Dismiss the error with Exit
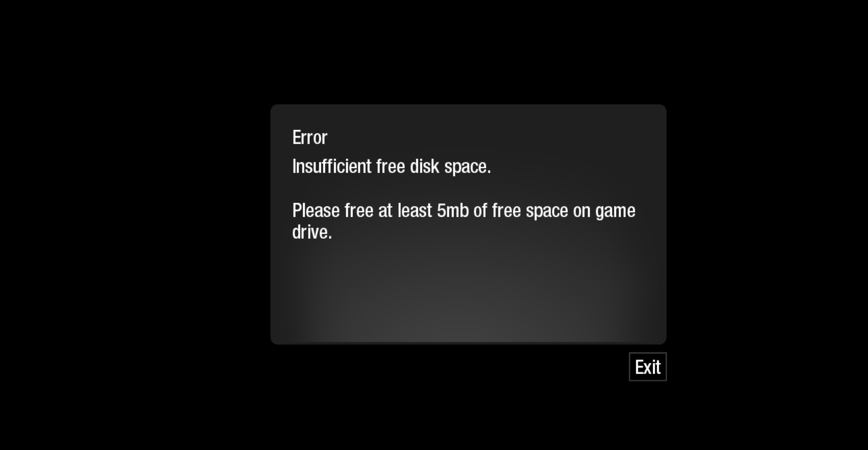Image resolution: width=868 pixels, height=450 pixels. (x=647, y=367)
